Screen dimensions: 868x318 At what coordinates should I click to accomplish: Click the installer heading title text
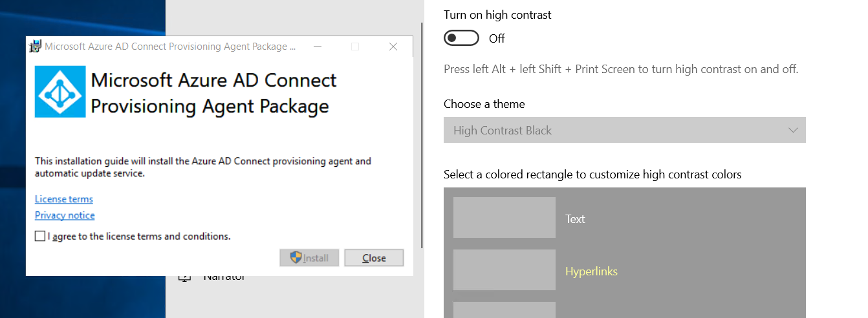pyautogui.click(x=214, y=93)
